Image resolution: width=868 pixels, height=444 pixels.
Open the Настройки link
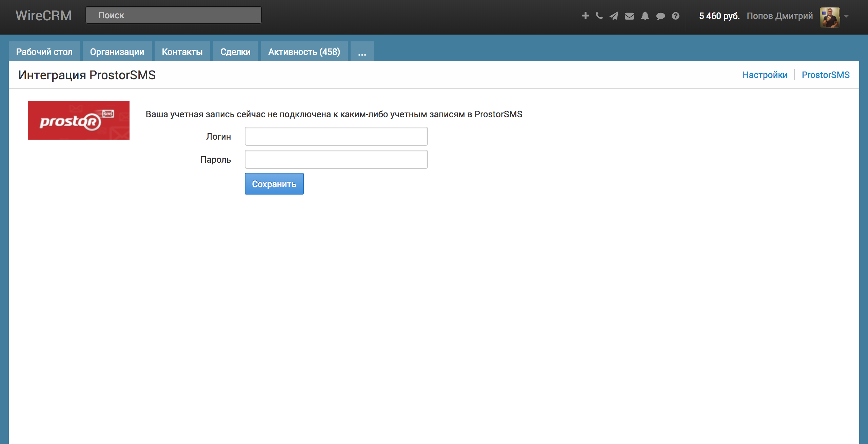click(765, 75)
